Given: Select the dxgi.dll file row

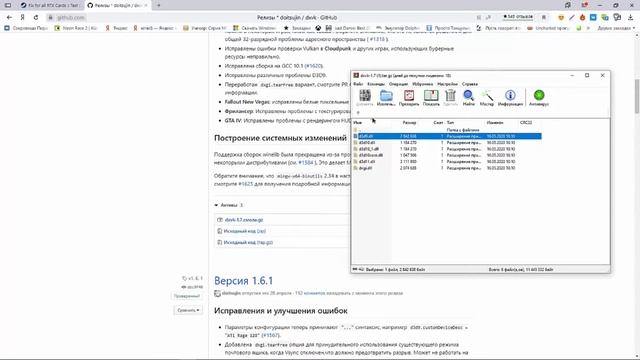Looking at the screenshot, I should (x=447, y=168).
